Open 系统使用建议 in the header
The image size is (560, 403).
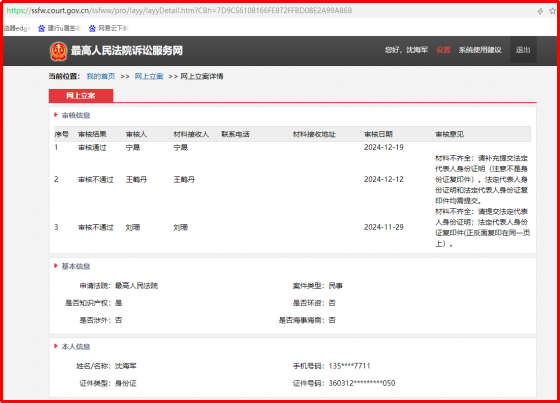pyautogui.click(x=480, y=50)
